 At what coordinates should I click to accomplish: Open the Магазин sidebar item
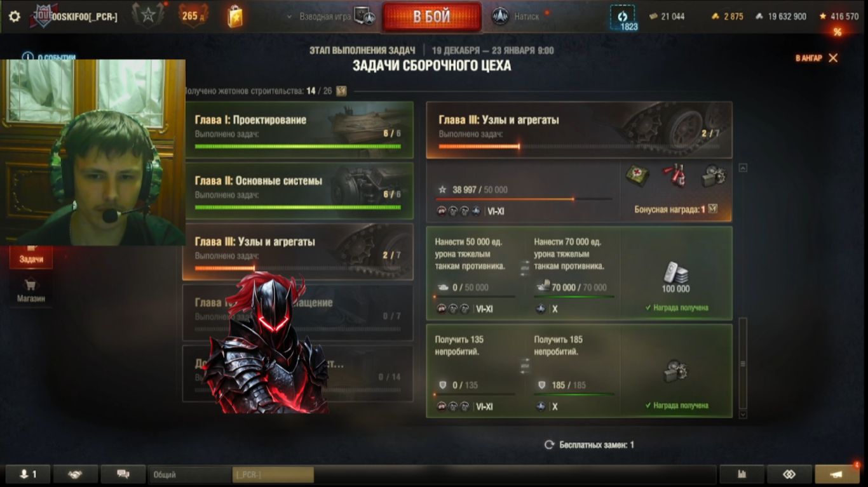(x=31, y=291)
